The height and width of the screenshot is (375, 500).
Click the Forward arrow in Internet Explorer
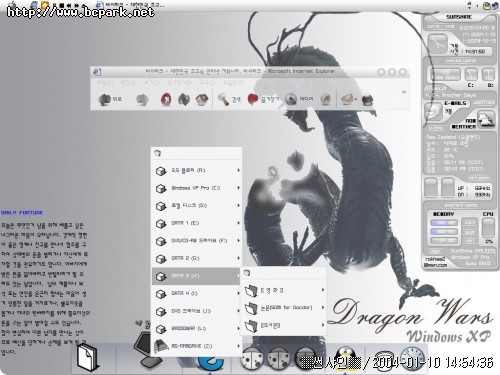(142, 99)
